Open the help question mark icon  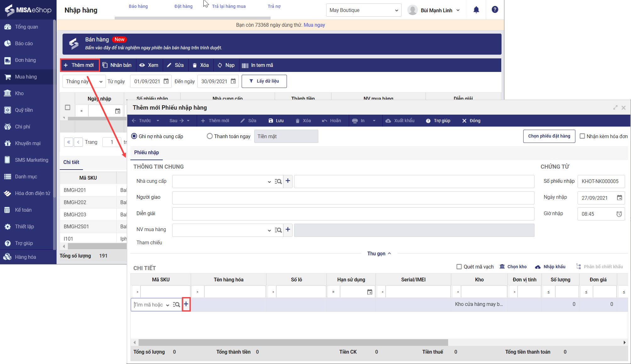[495, 10]
